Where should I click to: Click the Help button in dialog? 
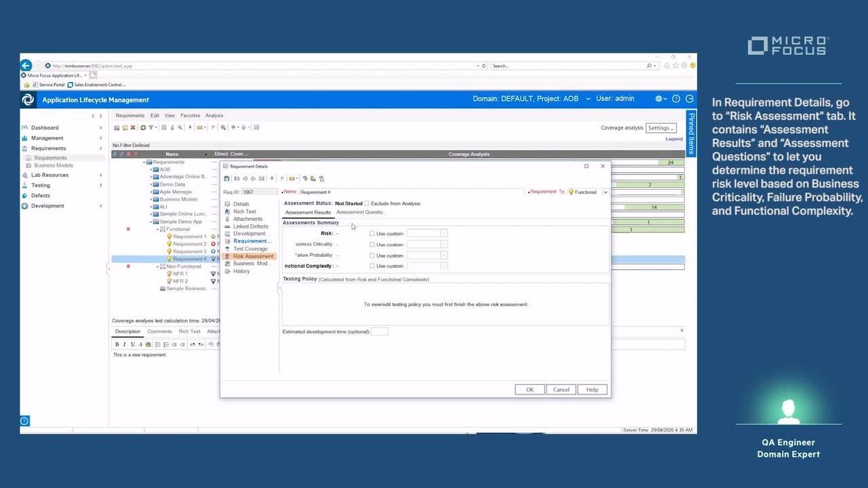pos(593,390)
